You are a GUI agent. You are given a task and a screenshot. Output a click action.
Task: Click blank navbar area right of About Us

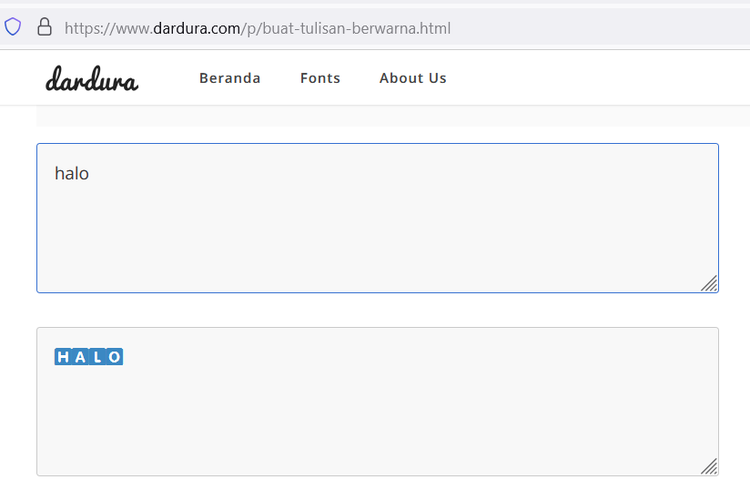click(600, 78)
